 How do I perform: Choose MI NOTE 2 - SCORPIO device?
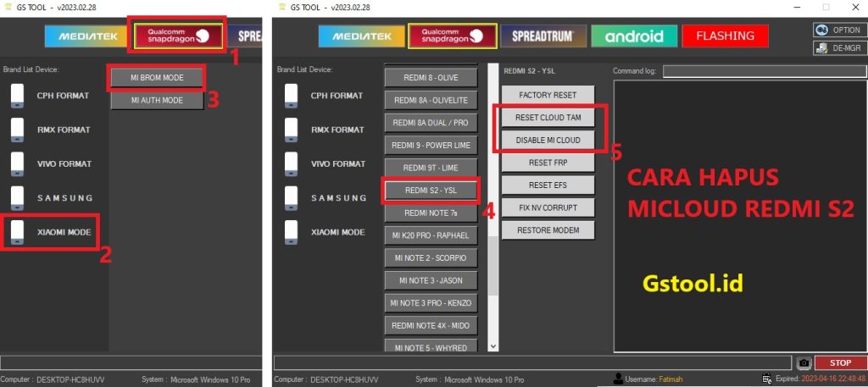click(x=431, y=258)
